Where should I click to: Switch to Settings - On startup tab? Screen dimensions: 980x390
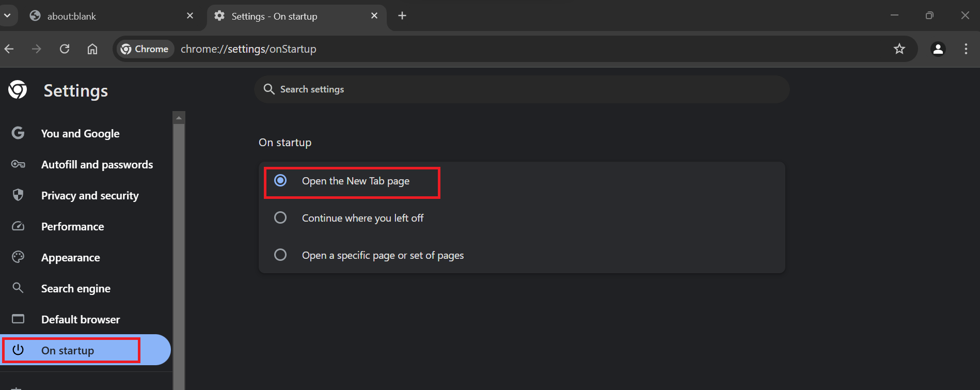tap(296, 16)
